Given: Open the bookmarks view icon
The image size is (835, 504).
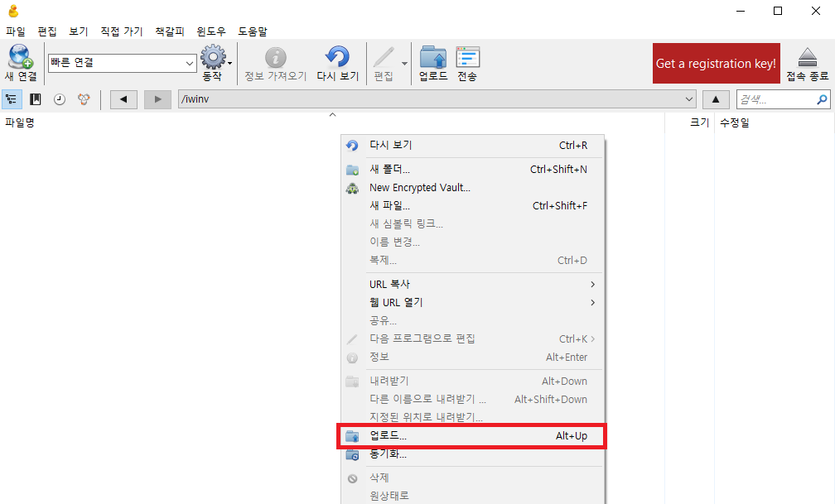Looking at the screenshot, I should coord(35,99).
